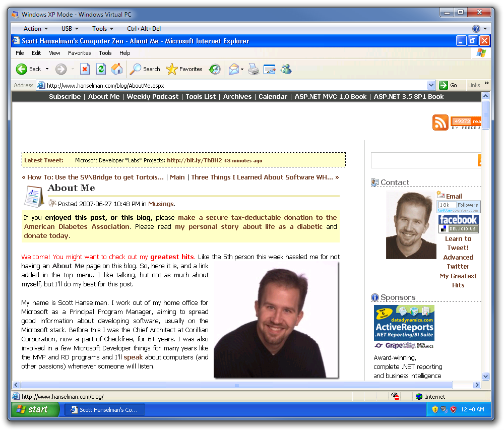Open the ASP.NET MVC 1.0 Book link
504x430 pixels.
331,96
